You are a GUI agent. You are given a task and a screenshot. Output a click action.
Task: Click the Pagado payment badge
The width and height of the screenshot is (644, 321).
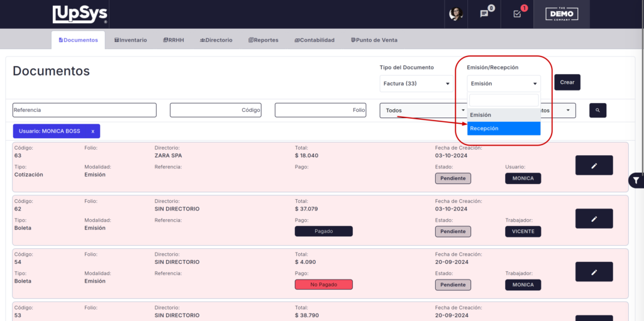coord(324,231)
